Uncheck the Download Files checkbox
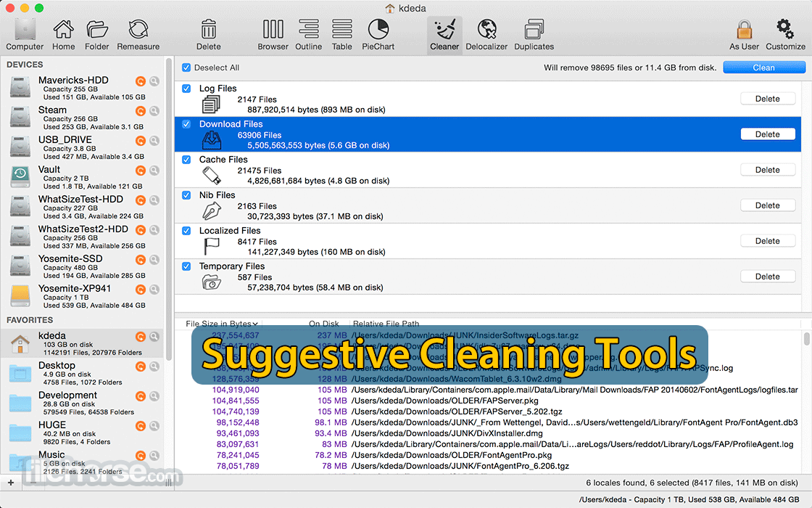Image resolution: width=812 pixels, height=508 pixels. pos(186,124)
